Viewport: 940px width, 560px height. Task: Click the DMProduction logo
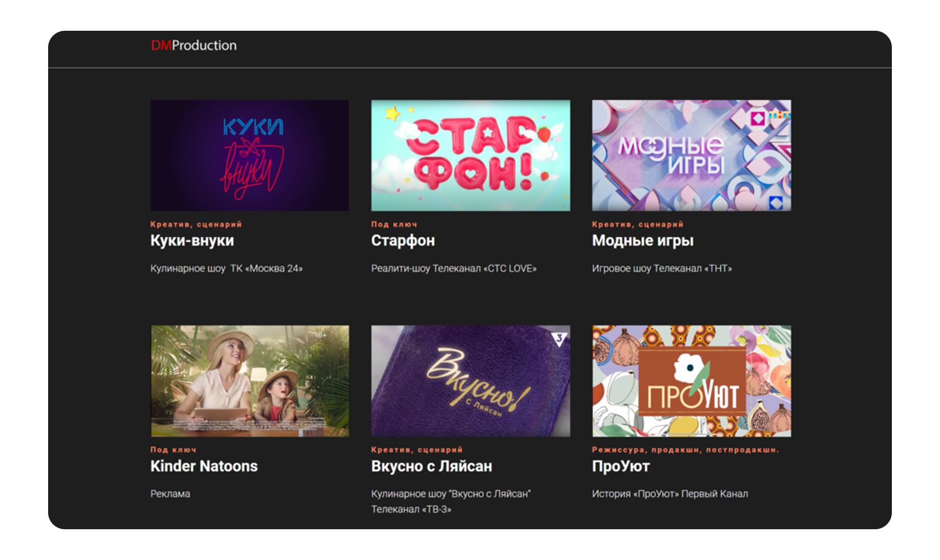194,45
